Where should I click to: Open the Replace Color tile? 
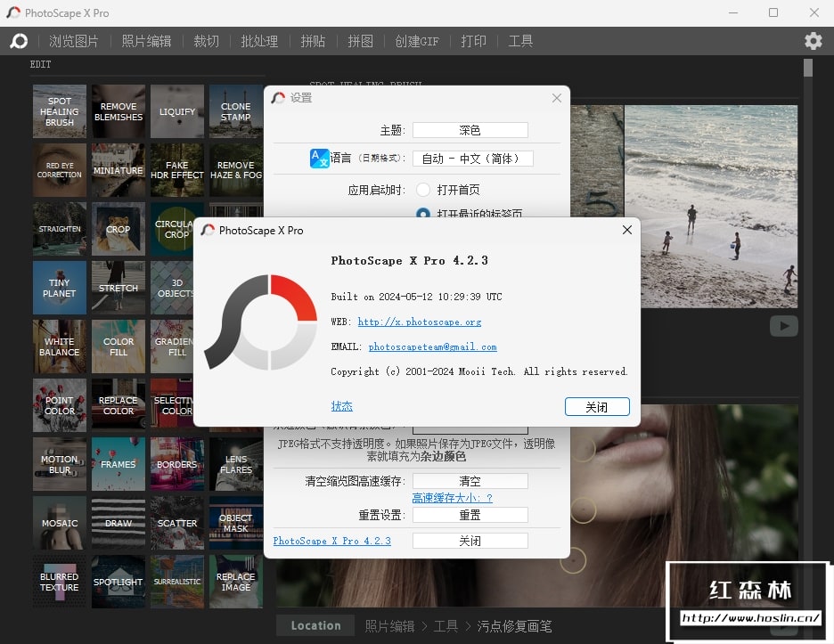pos(119,405)
